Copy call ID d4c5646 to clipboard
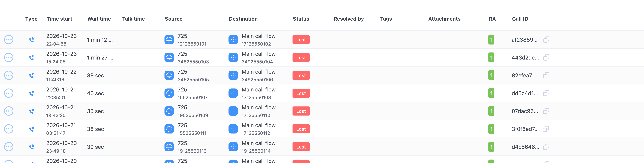The image size is (644, 163). [x=546, y=147]
